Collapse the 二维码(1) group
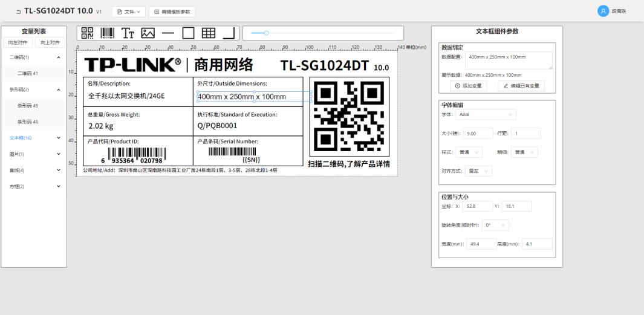 coord(58,57)
